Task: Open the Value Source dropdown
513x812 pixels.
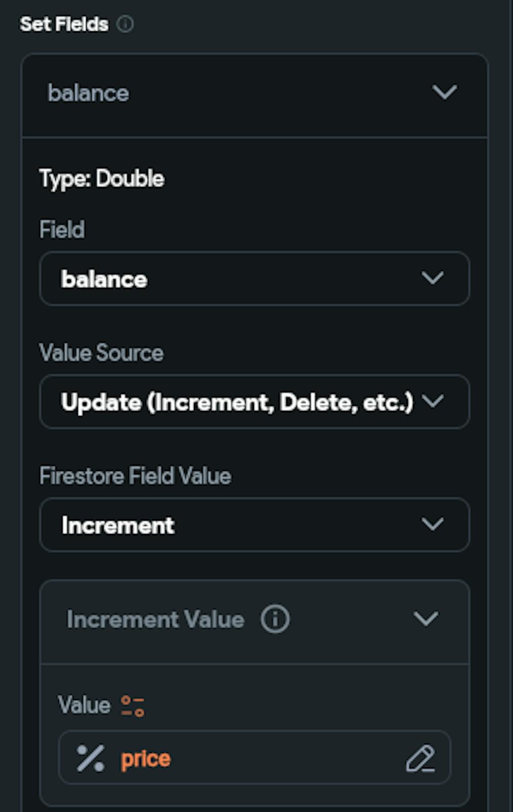Action: click(236, 402)
